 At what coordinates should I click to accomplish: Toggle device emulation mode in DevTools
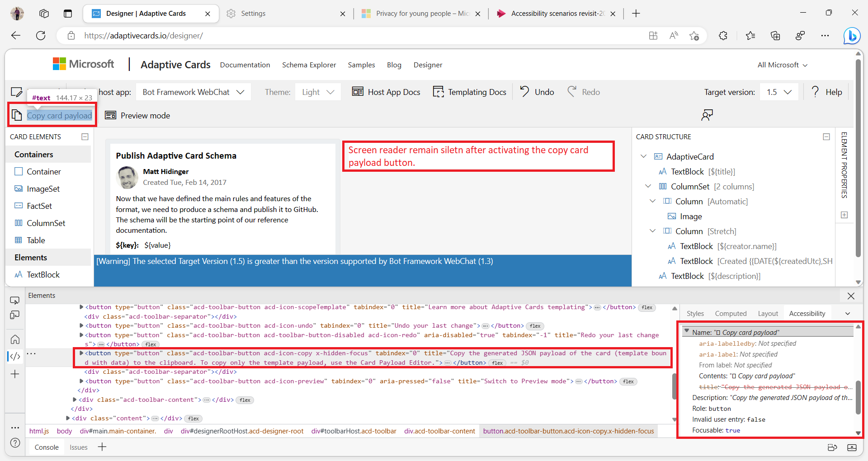coord(15,315)
